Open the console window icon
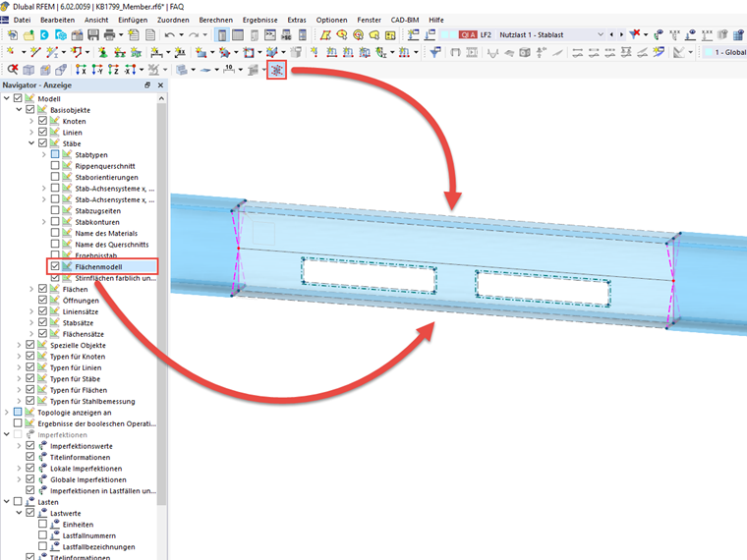 coord(270,34)
